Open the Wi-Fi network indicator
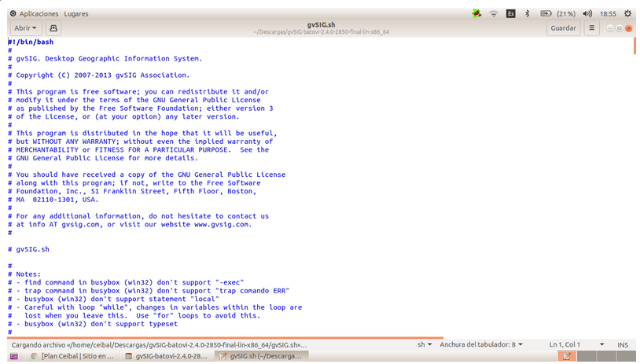This screenshot has width=640, height=364. point(494,14)
